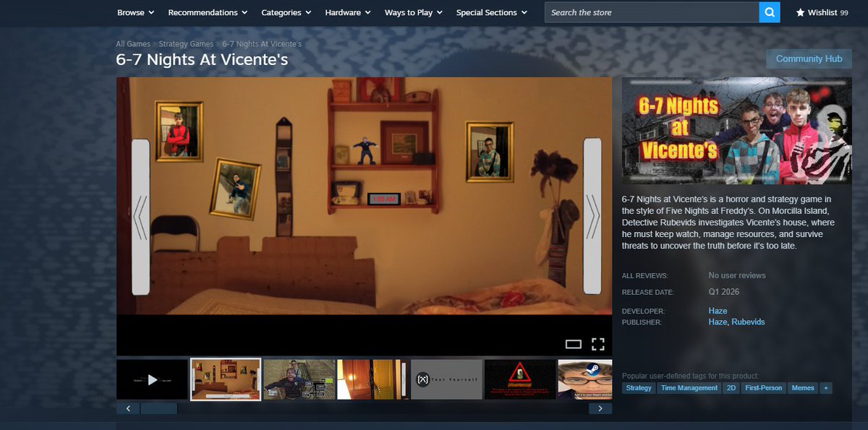868x430 pixels.
Task: Select the Memes tag
Action: (803, 388)
